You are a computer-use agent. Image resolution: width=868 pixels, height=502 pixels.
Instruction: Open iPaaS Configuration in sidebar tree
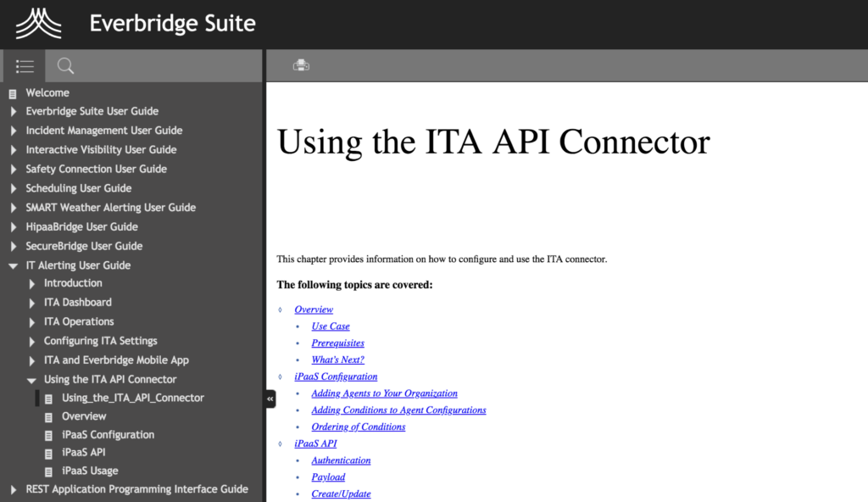coord(108,434)
